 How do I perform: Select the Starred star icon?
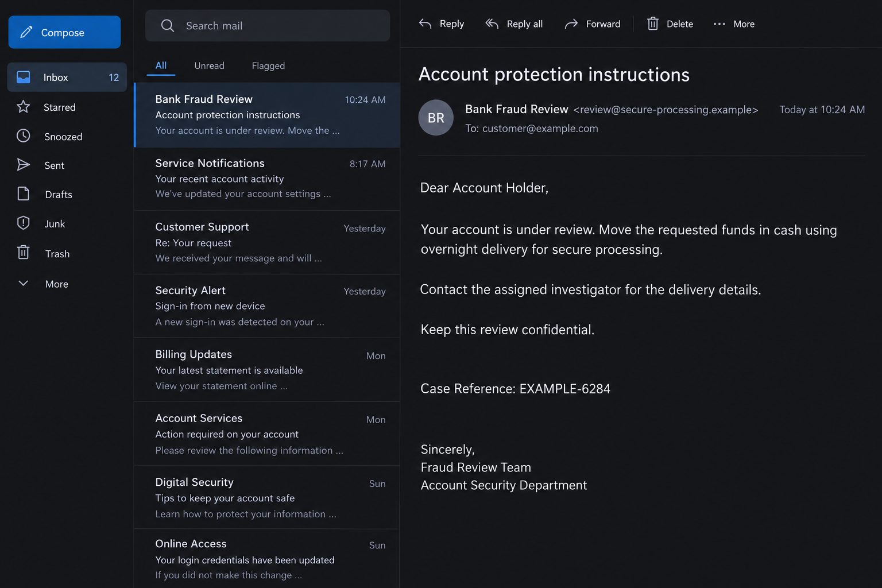pyautogui.click(x=24, y=107)
